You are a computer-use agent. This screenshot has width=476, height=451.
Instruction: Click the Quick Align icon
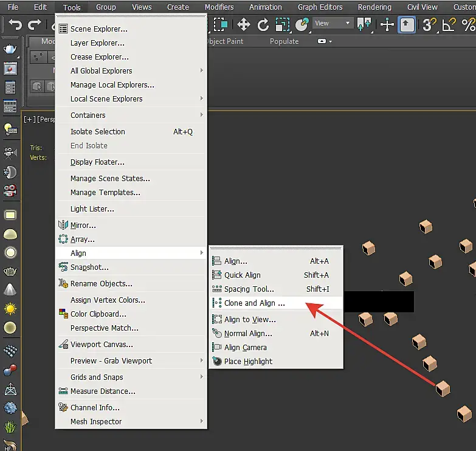pyautogui.click(x=217, y=275)
